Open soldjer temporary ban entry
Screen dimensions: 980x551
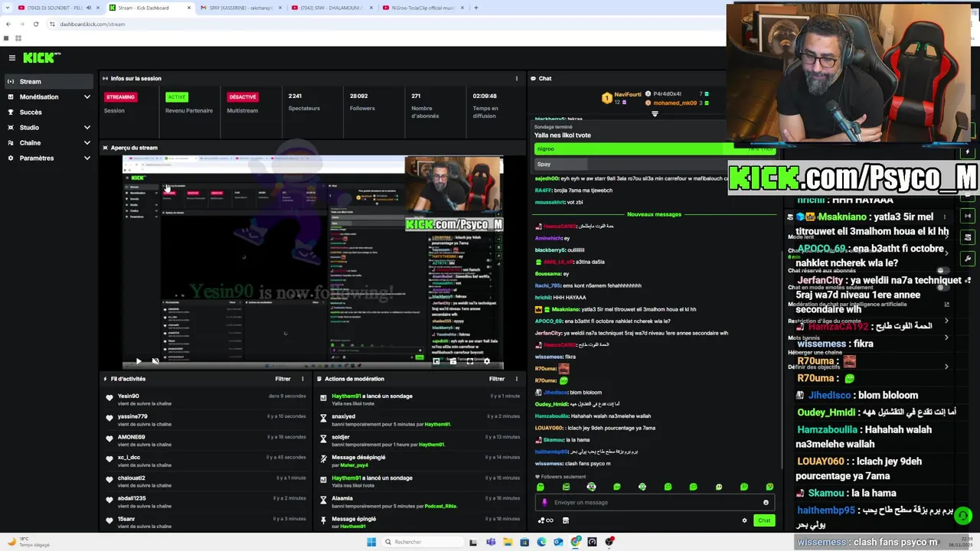[x=420, y=441]
